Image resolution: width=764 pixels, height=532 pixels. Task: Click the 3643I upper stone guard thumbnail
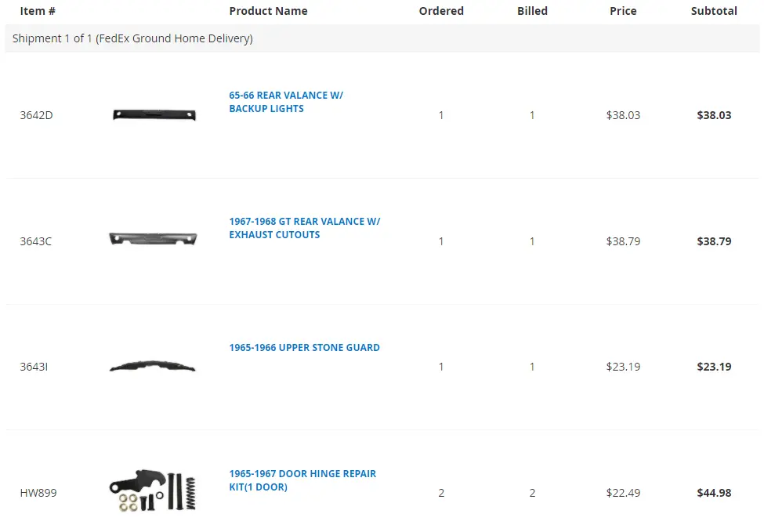point(153,367)
